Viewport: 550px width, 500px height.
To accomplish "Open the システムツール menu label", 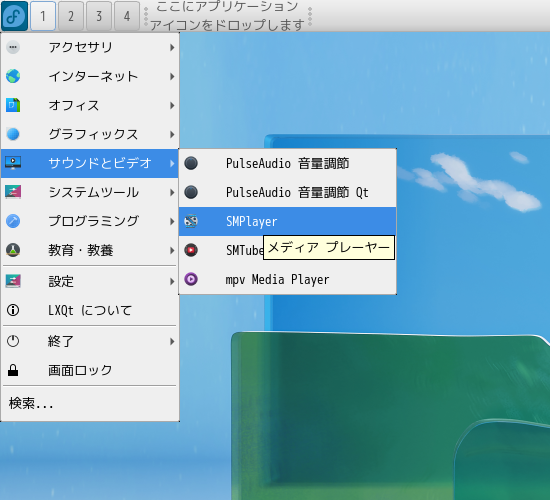I will tap(94, 192).
